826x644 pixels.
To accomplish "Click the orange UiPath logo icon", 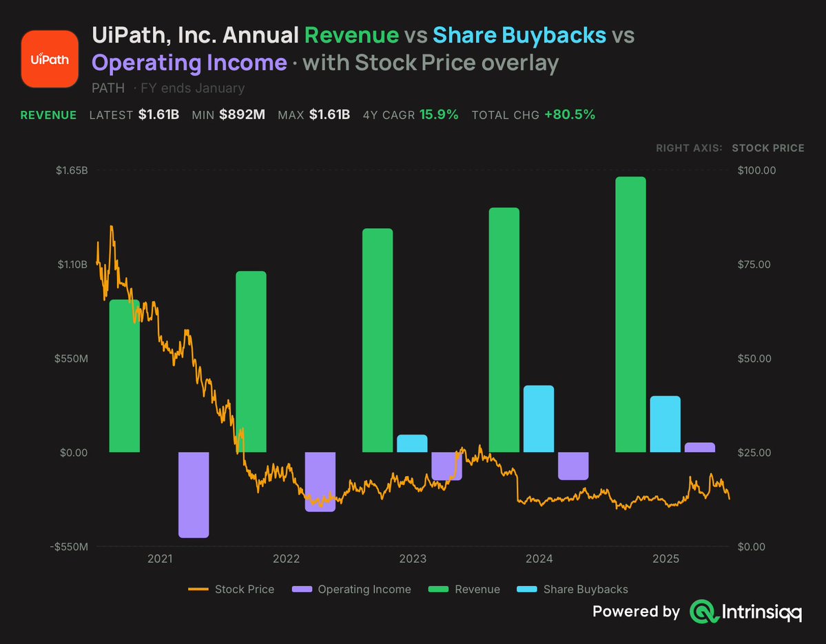I will (x=50, y=59).
